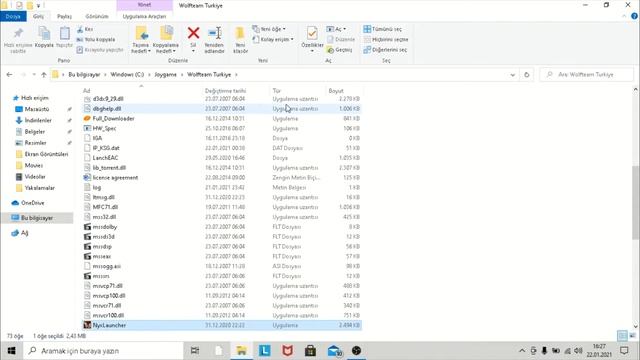Collapse the ribbon with the chevron

pyautogui.click(x=624, y=16)
